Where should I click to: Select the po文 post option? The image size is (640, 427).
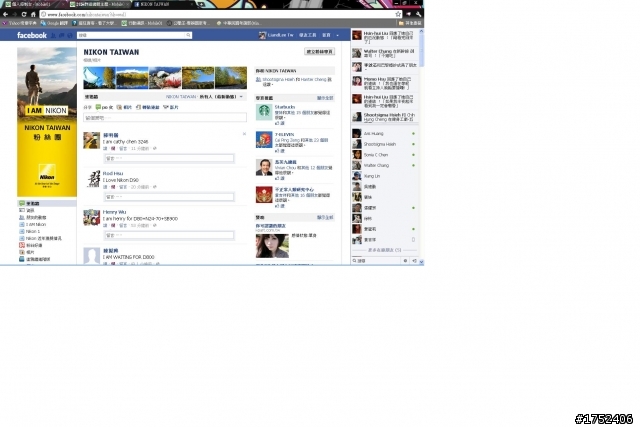click(x=104, y=107)
